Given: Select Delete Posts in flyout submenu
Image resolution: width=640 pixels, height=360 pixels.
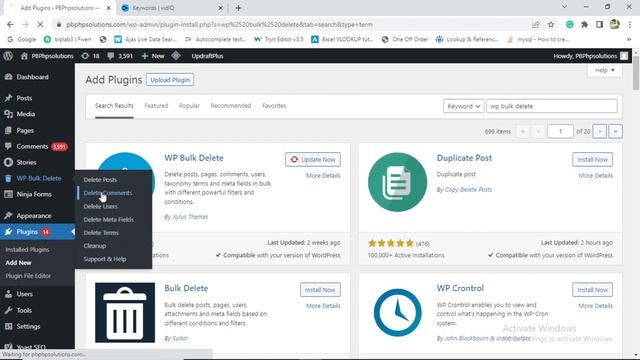Looking at the screenshot, I should tap(100, 180).
